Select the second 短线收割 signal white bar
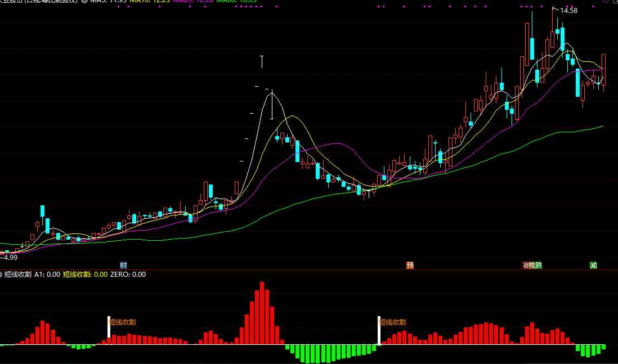Viewport: 618px width, 364px height. click(x=379, y=330)
